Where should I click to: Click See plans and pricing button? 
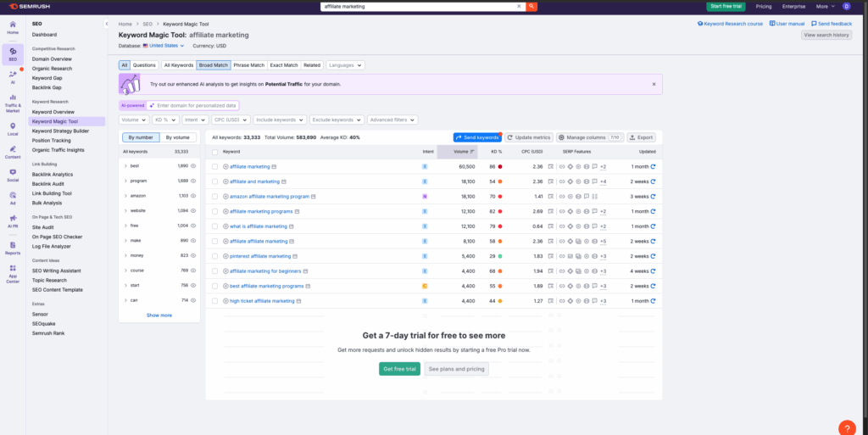click(x=457, y=369)
